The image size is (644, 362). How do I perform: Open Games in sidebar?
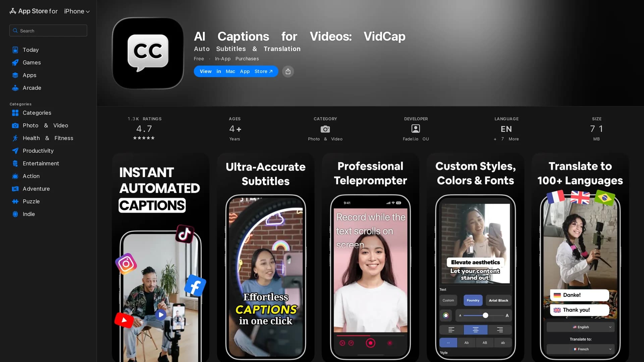pyautogui.click(x=32, y=63)
